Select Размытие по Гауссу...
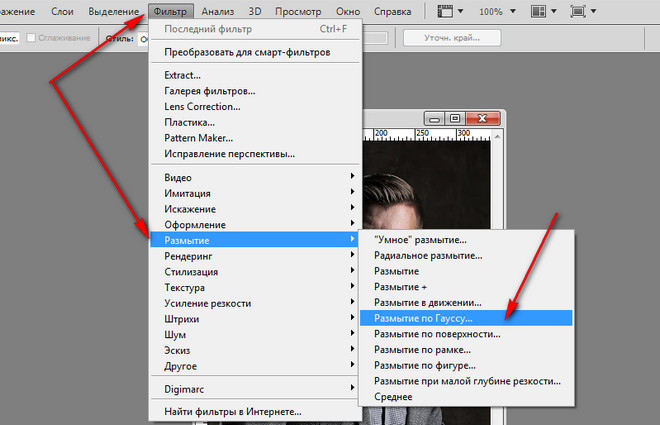660x425 pixels. pos(466,318)
